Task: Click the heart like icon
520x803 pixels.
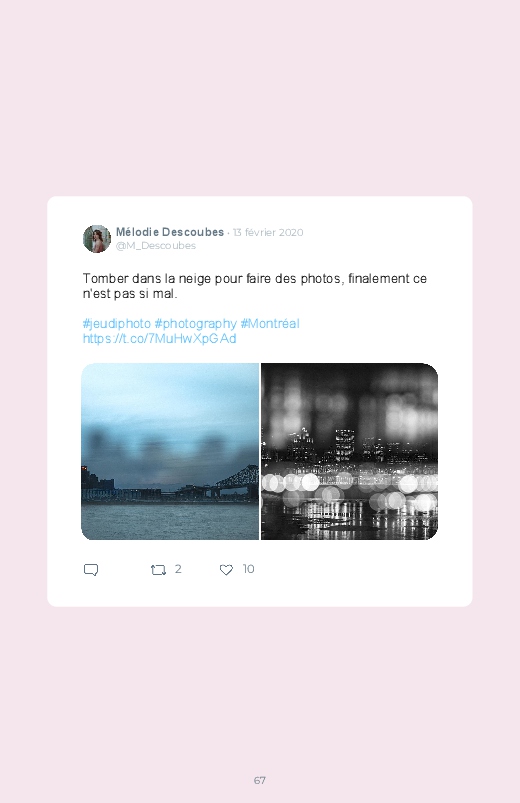Action: point(226,570)
